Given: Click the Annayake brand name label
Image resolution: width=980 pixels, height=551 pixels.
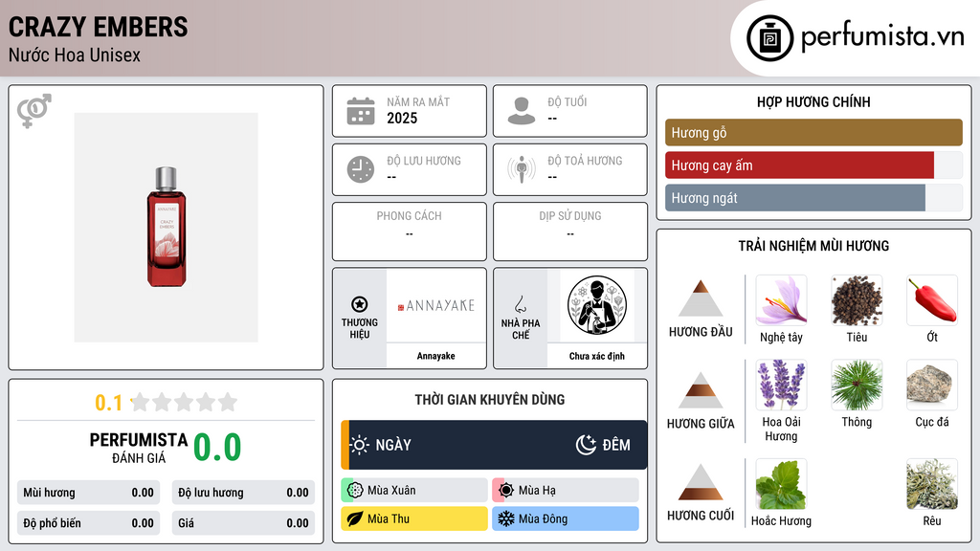Looking at the screenshot, I should pyautogui.click(x=436, y=356).
